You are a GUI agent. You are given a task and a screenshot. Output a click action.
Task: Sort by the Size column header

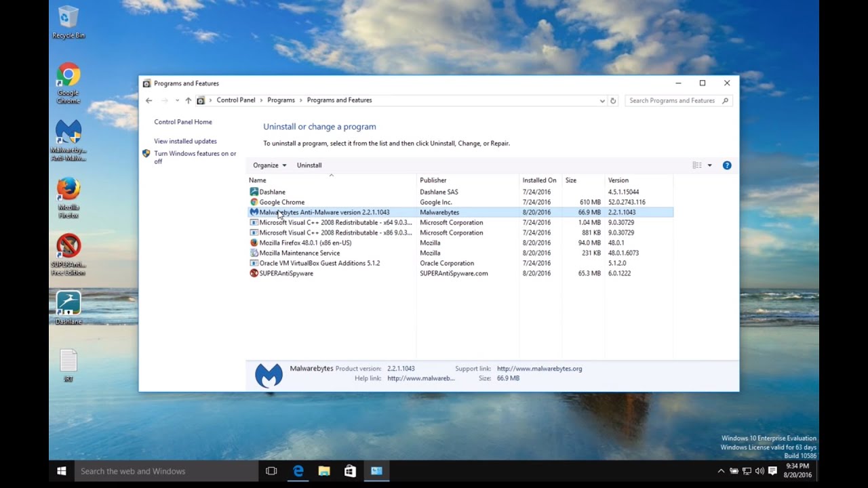[583, 180]
